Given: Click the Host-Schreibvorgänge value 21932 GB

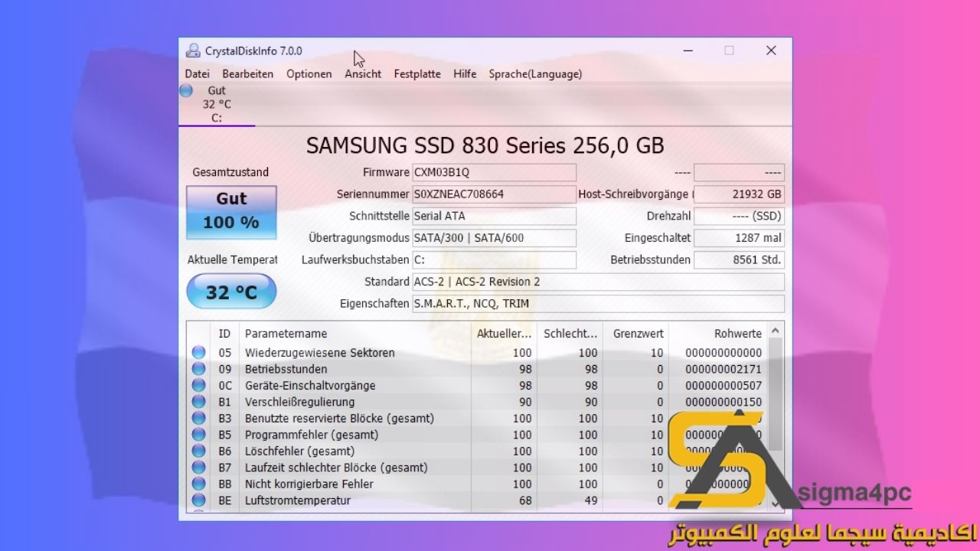Looking at the screenshot, I should coord(739,194).
